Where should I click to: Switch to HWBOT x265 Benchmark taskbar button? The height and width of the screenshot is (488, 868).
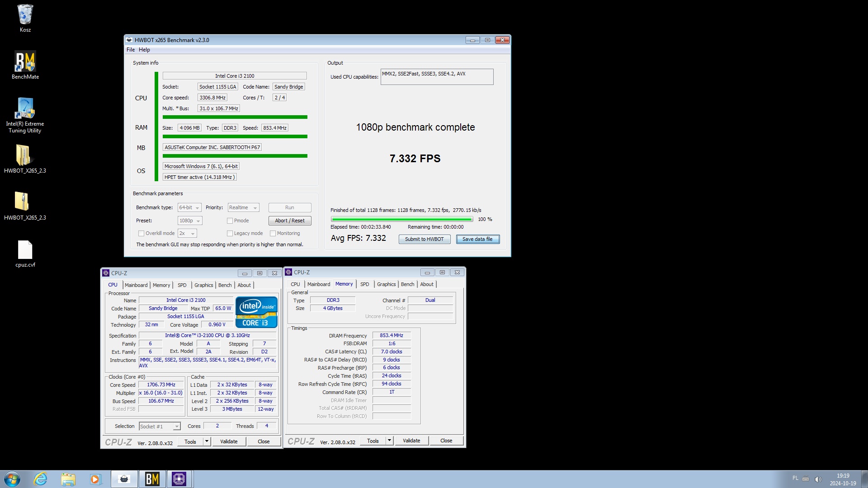[x=124, y=479]
